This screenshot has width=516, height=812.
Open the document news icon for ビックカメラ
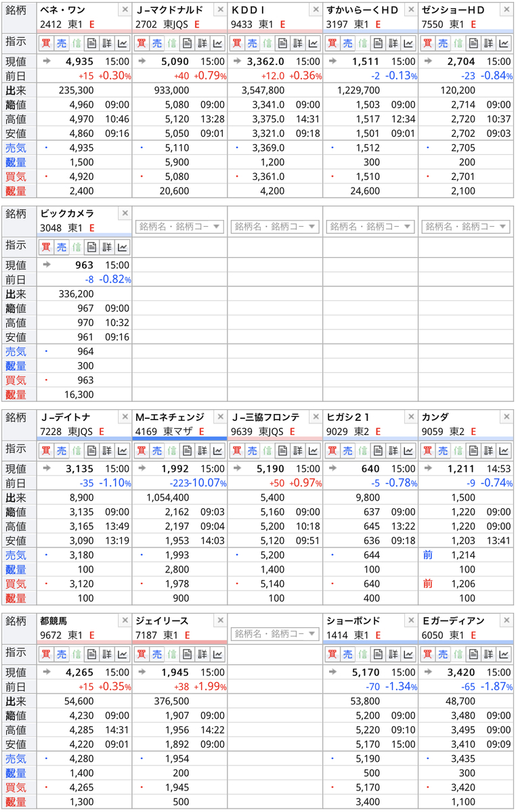[92, 248]
